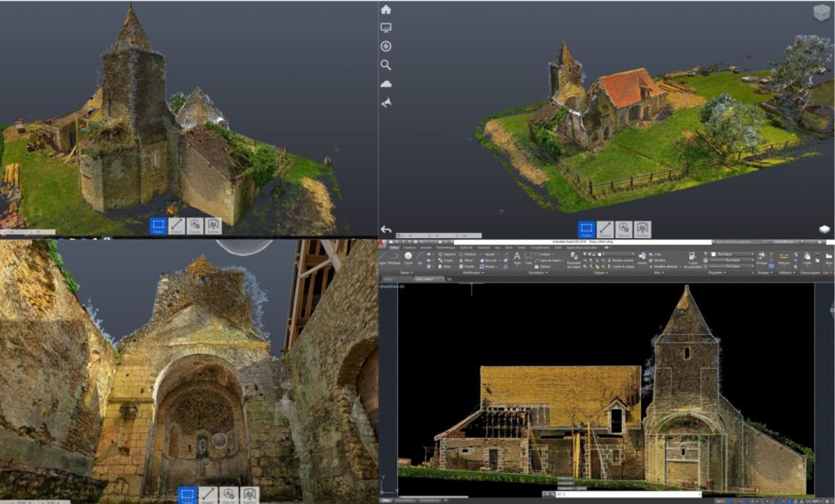
Task: Toggle the layer lock icon in layer dropdown
Action: [x=594, y=254]
